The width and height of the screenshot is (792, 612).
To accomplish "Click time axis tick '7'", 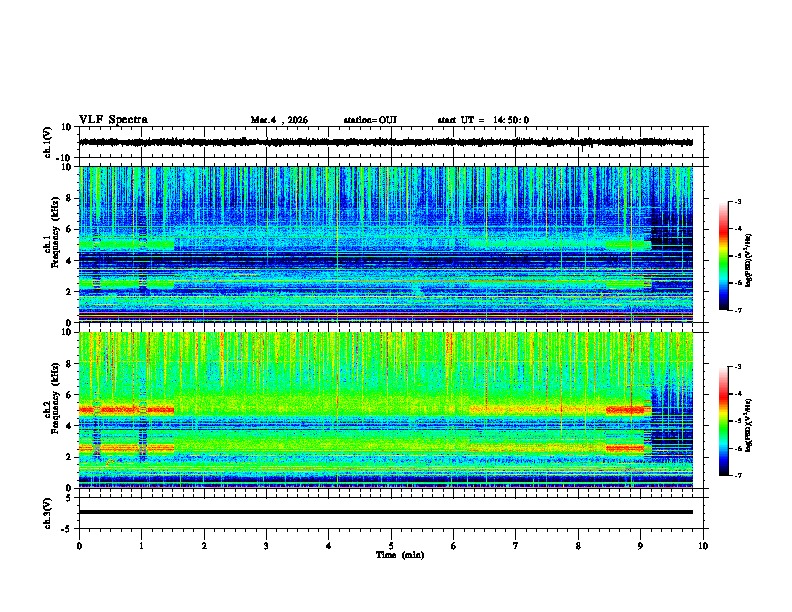I will tap(516, 546).
